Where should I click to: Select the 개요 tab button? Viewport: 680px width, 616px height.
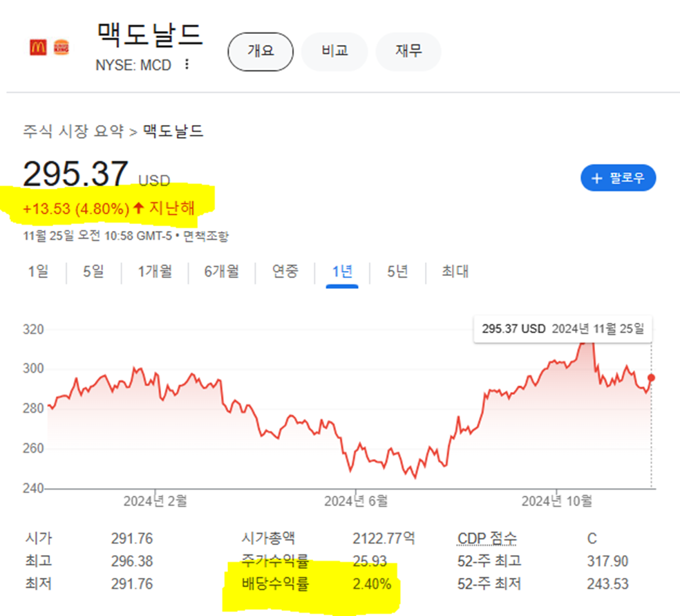click(261, 51)
